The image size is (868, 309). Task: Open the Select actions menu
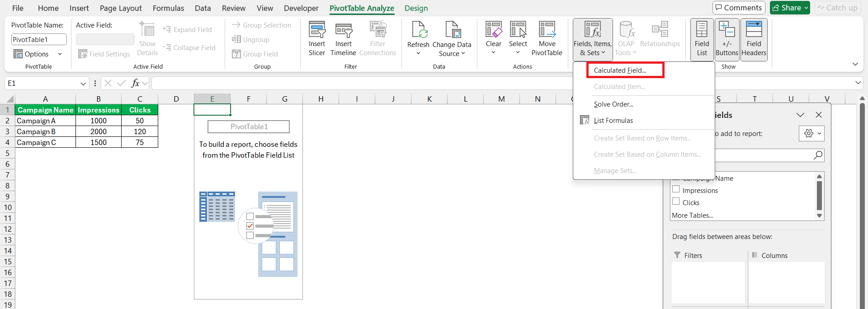[518, 39]
